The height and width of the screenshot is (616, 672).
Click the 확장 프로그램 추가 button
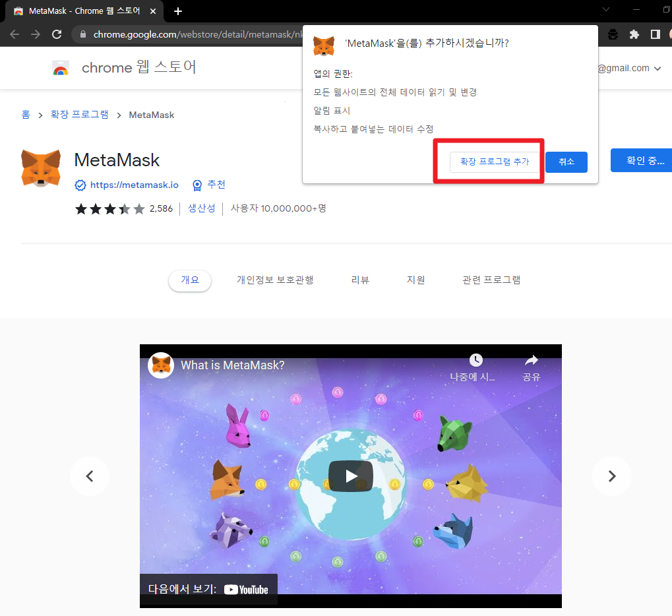point(495,162)
